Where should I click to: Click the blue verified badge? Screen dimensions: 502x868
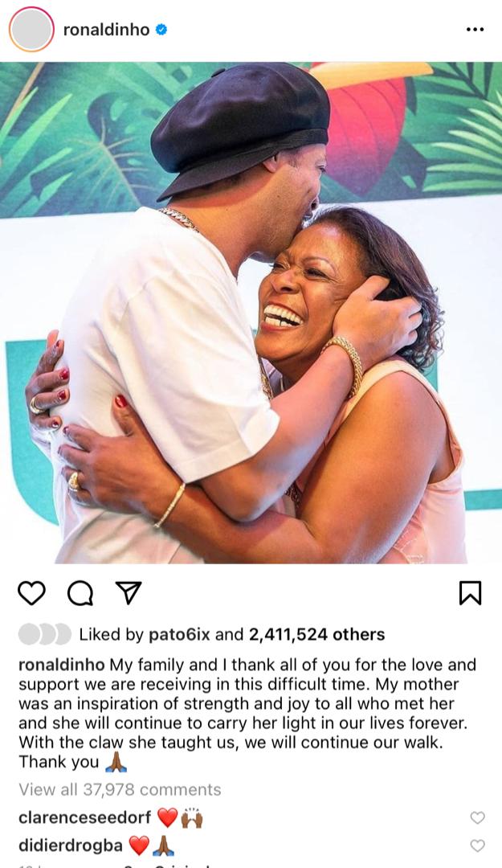tap(161, 30)
